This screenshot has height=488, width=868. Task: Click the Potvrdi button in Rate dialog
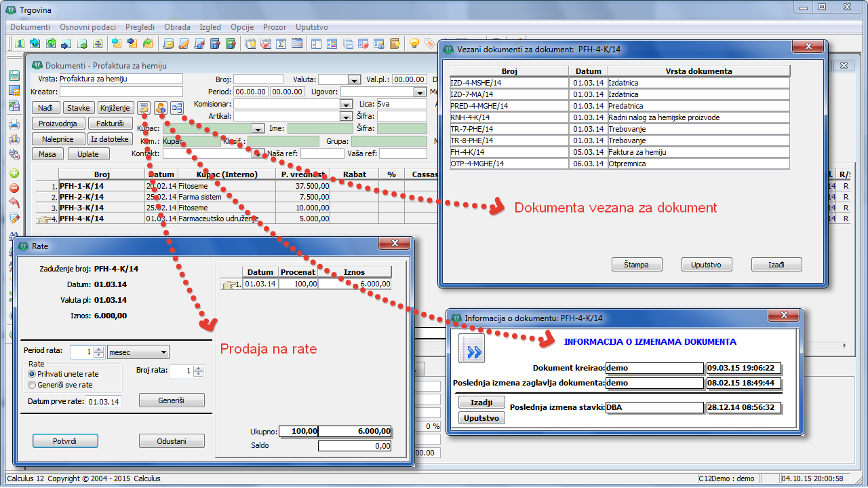click(65, 441)
